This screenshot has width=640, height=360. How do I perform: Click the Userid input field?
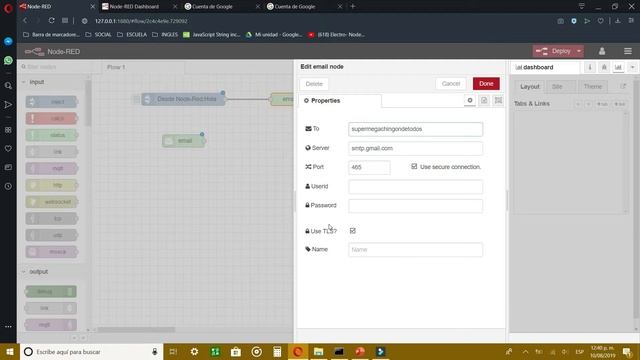pyautogui.click(x=416, y=187)
